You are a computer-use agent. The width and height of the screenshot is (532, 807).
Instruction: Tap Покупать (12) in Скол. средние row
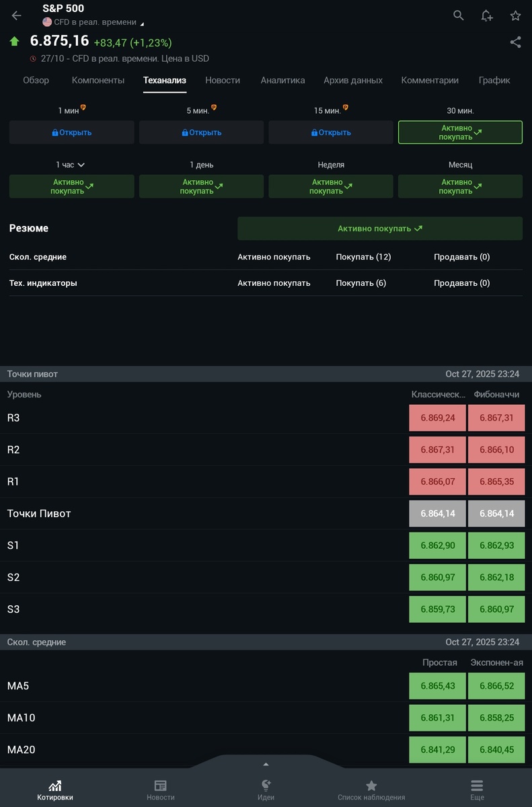(363, 257)
